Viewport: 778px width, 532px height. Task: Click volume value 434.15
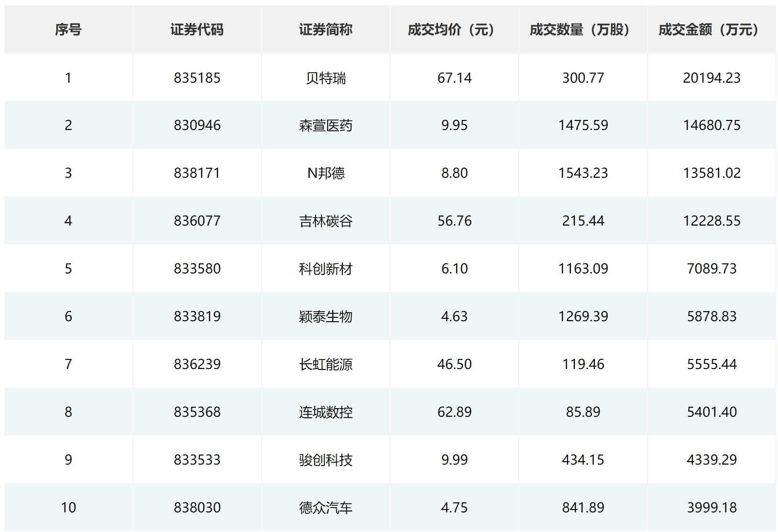click(583, 460)
